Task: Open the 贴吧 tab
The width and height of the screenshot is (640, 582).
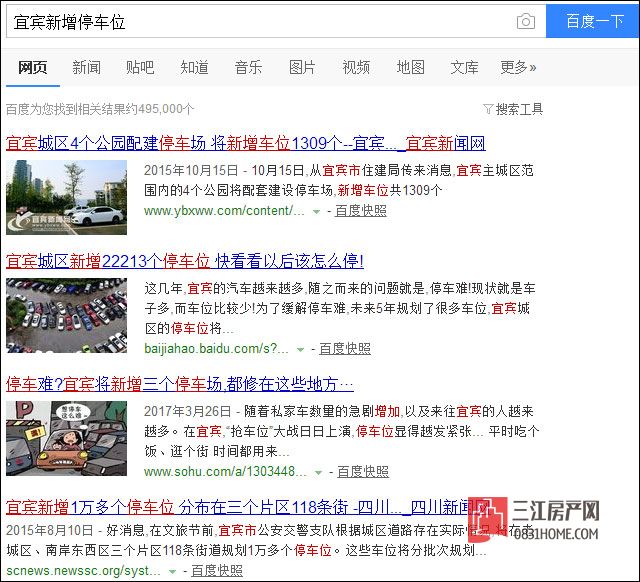Action: pyautogui.click(x=140, y=67)
